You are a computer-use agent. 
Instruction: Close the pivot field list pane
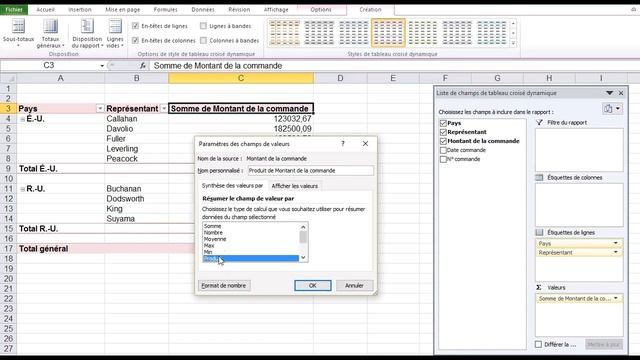pyautogui.click(x=621, y=93)
